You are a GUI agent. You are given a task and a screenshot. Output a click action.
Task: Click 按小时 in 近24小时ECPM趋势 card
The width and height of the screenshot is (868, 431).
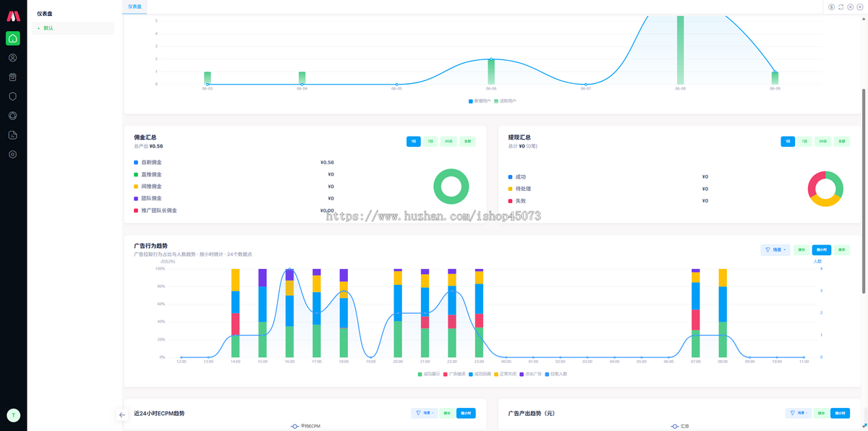467,413
